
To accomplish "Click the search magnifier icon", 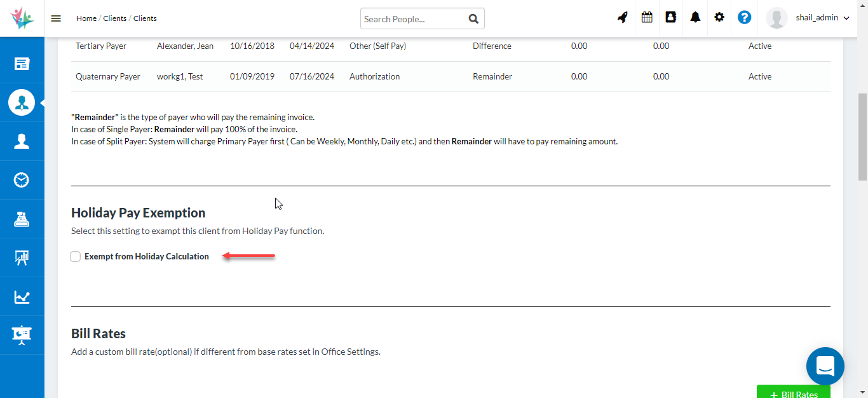I will tap(473, 19).
